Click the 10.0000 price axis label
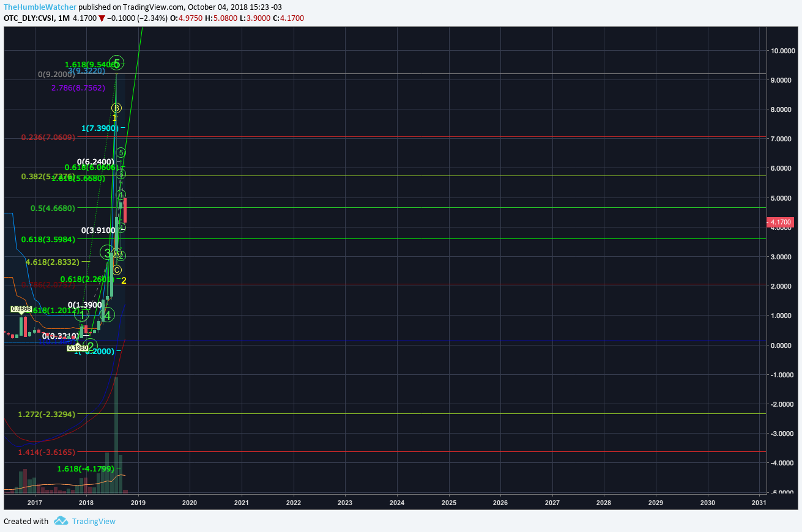 coord(782,51)
